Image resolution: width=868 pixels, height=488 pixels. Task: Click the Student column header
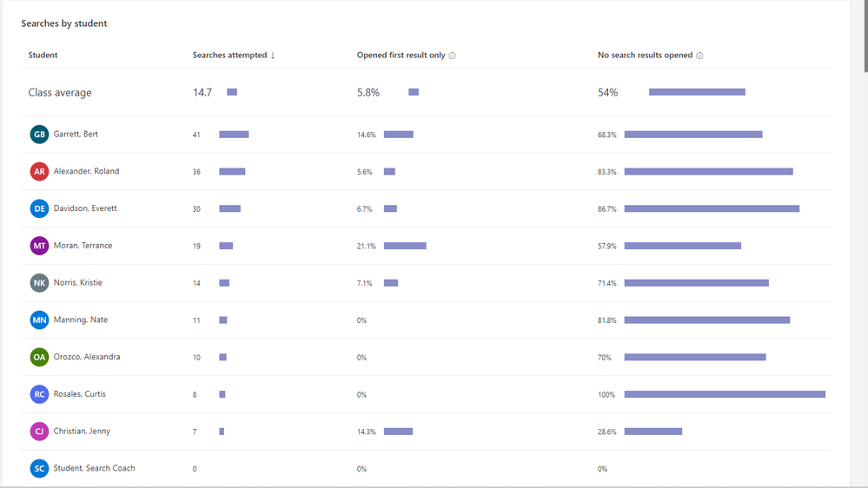pos(43,56)
